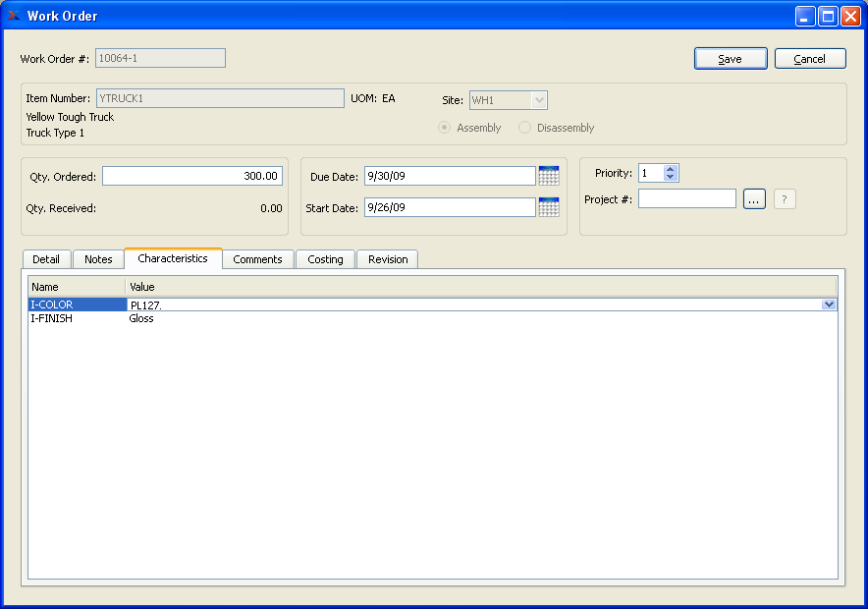Expand the Site dropdown
This screenshot has width=868, height=609.
[x=538, y=100]
